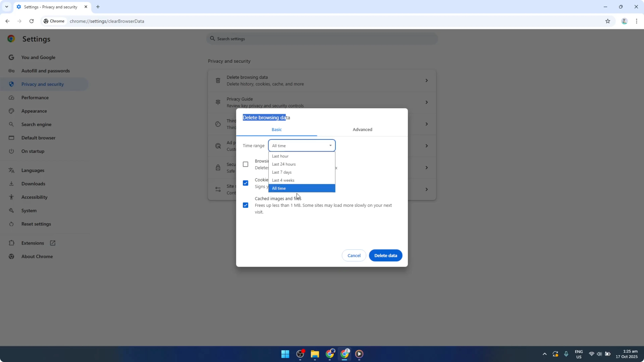The height and width of the screenshot is (362, 644).
Task: Click the On startup power icon
Action: pyautogui.click(x=11, y=151)
